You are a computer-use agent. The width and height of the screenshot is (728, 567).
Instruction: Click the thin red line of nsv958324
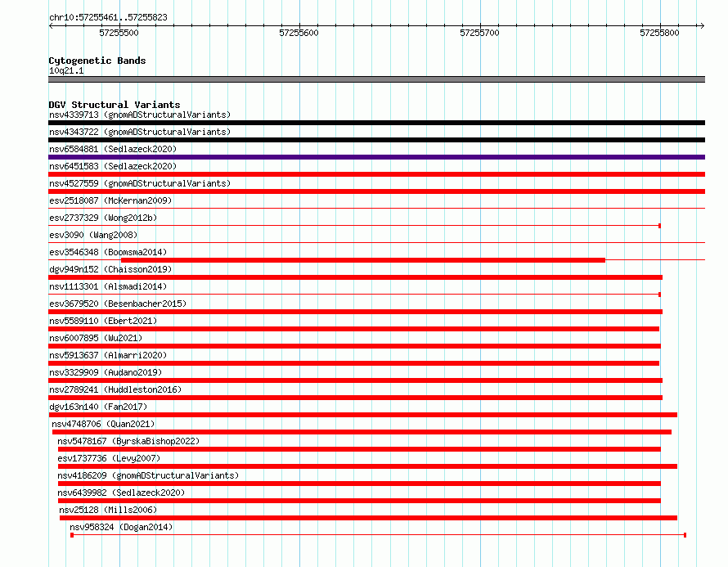pyautogui.click(x=379, y=535)
